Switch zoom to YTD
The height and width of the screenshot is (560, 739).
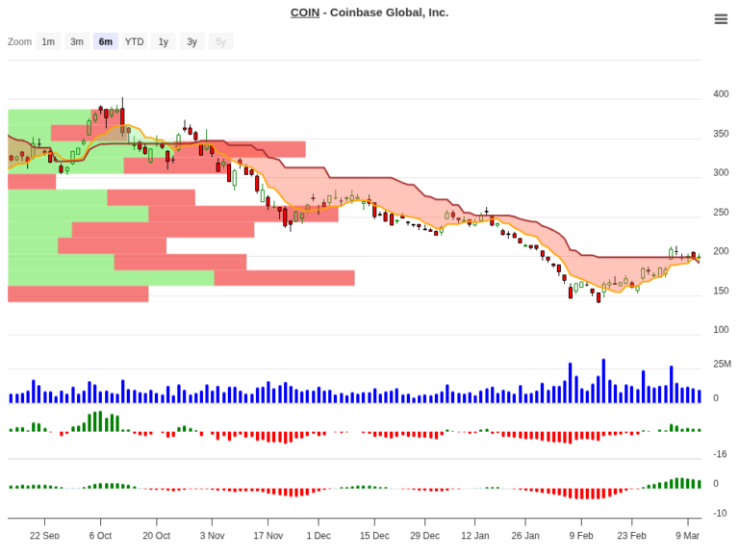135,41
